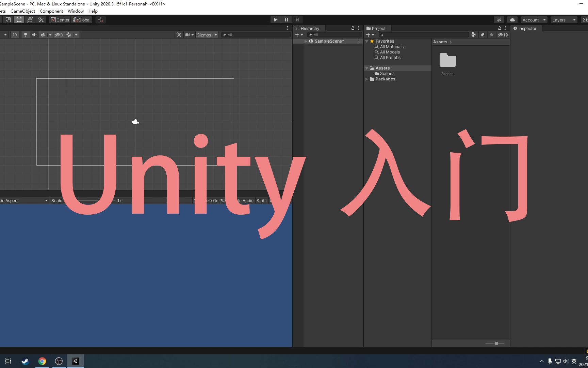Click the Hierarchy search field
588x368 pixels.
334,35
